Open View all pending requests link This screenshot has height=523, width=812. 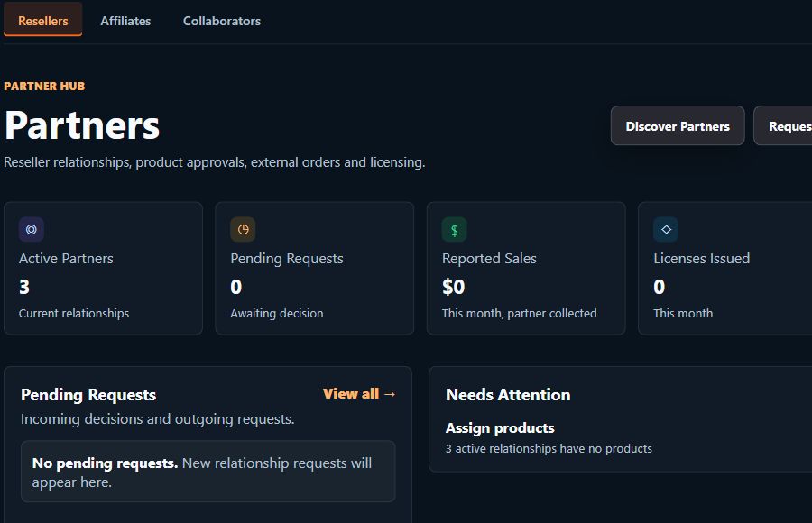pyautogui.click(x=359, y=393)
